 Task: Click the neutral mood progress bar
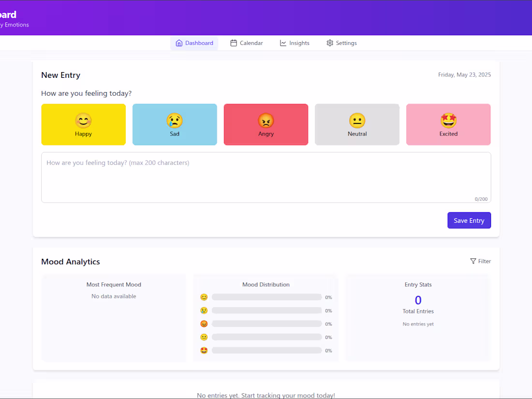click(x=266, y=337)
